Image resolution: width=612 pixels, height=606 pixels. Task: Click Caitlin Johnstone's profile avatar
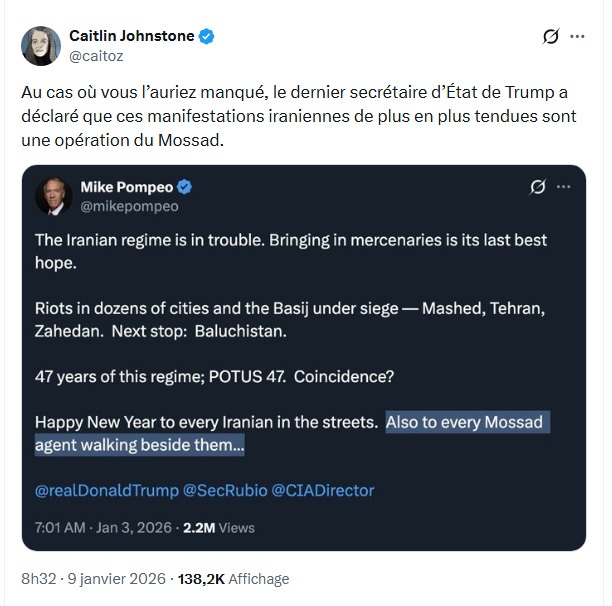[40, 45]
